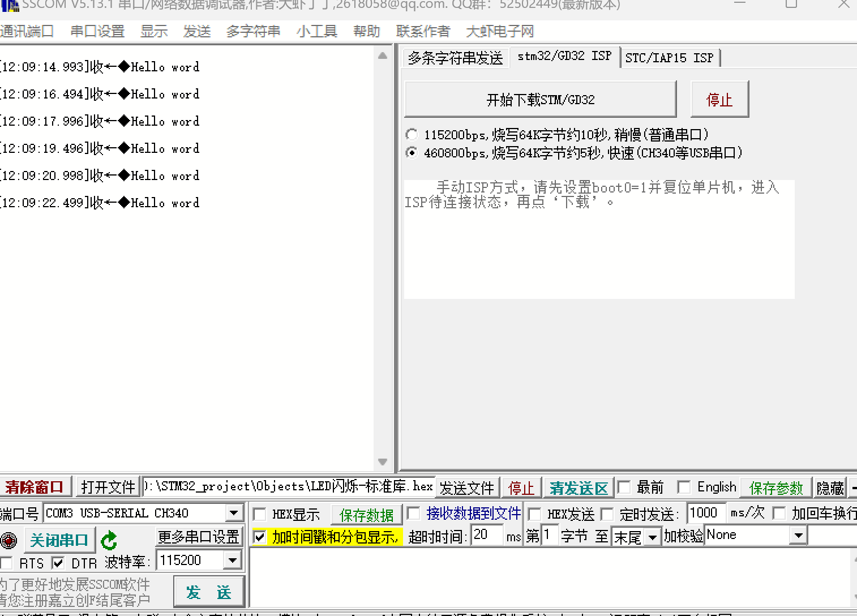Click the green refresh ports icon
This screenshot has width=857, height=616.
click(x=108, y=541)
